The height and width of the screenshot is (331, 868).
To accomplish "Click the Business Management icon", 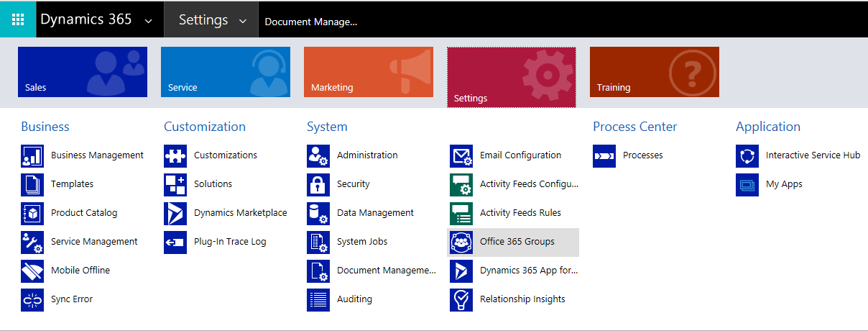I will (32, 155).
